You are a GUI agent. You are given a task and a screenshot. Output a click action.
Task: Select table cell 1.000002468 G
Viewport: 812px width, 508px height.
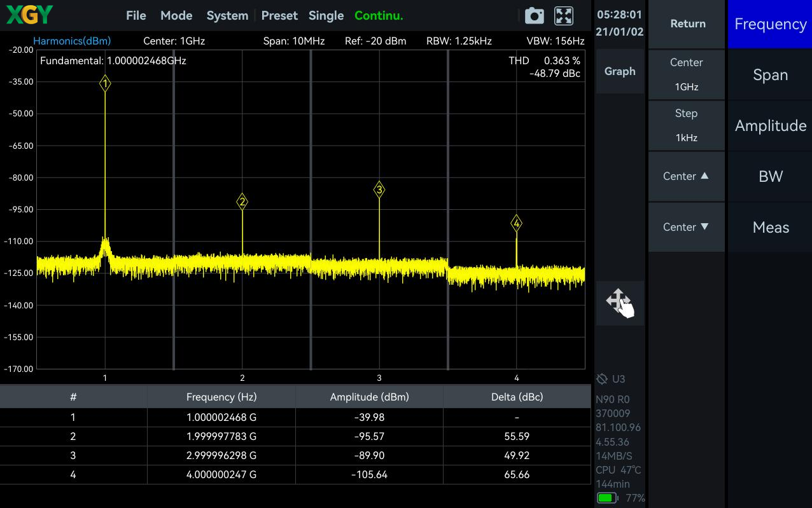[221, 418]
